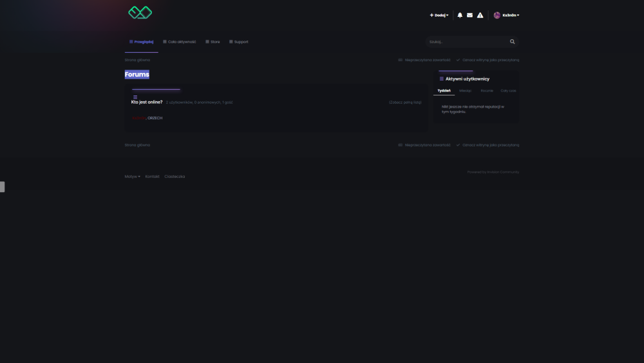Switch to the Tydzień tab
This screenshot has width=644, height=363.
click(444, 90)
